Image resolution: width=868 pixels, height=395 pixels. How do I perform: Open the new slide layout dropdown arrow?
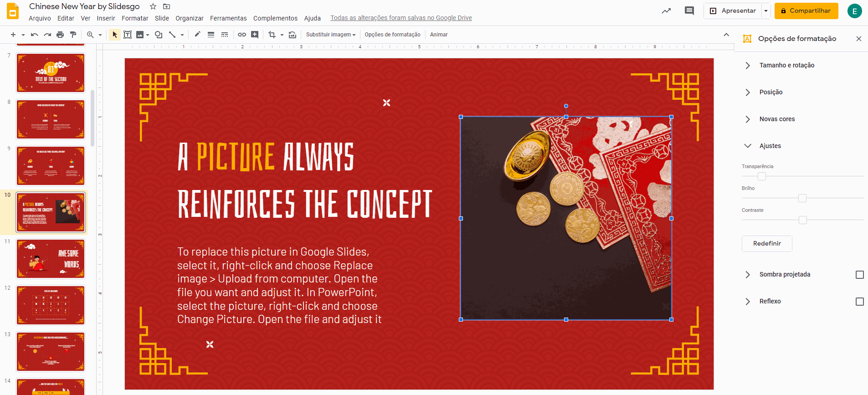(x=23, y=35)
